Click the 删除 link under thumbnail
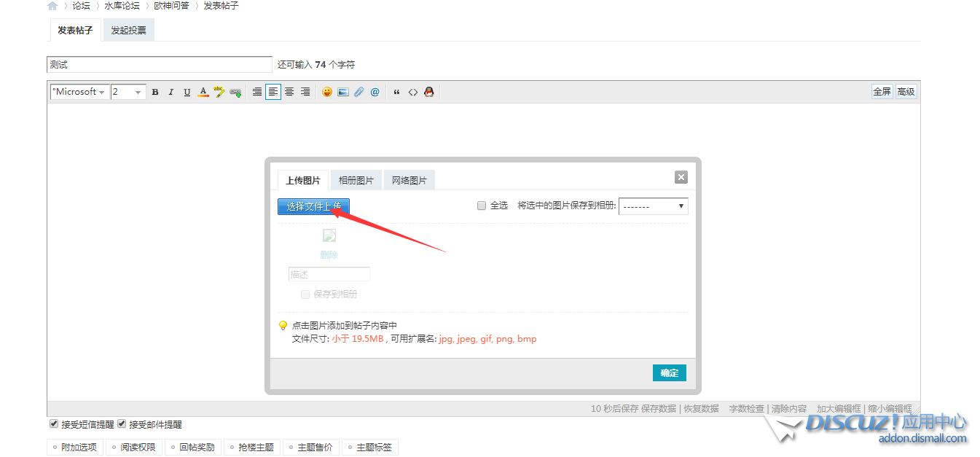980x457 pixels. point(329,254)
